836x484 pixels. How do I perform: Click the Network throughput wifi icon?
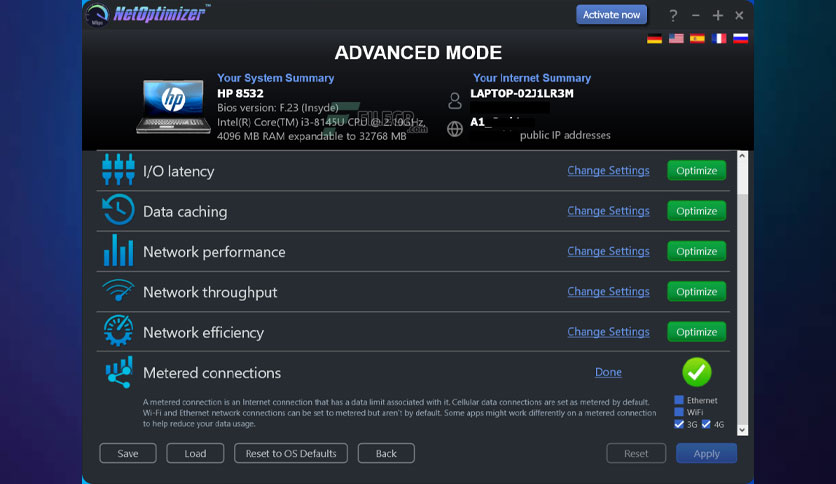[118, 291]
